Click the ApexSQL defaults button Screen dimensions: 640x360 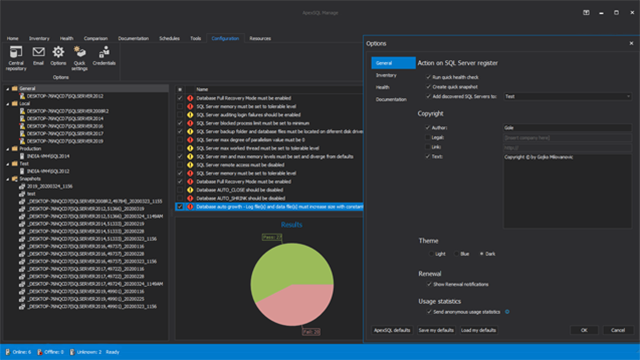click(x=392, y=330)
